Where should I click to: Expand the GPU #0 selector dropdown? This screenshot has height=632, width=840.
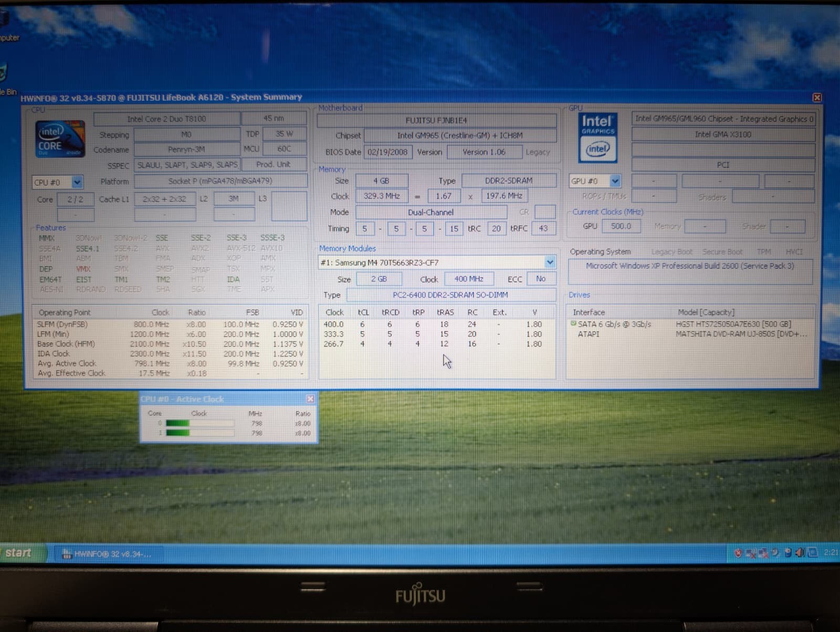(x=615, y=181)
